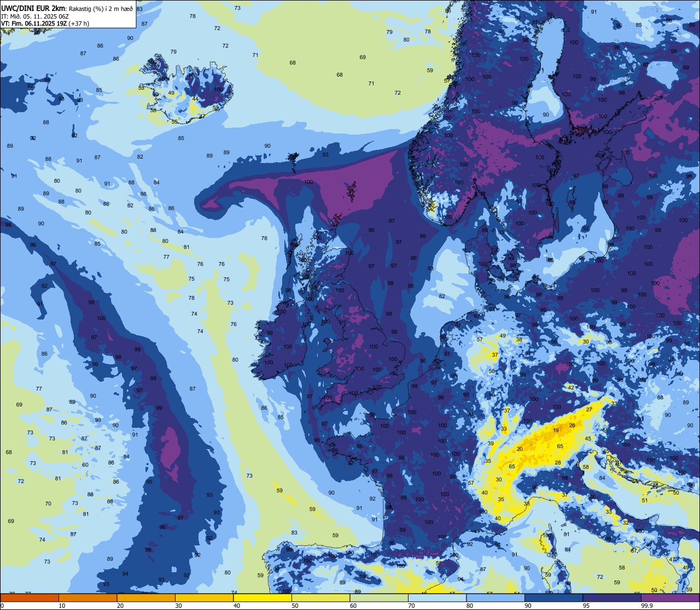Click the 40–50% bright yellow legend segment
Image resolution: width=700 pixels, height=610 pixels.
pyautogui.click(x=262, y=597)
